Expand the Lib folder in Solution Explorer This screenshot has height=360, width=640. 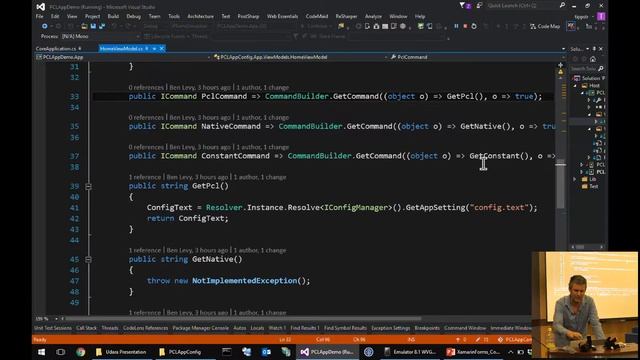click(x=576, y=179)
